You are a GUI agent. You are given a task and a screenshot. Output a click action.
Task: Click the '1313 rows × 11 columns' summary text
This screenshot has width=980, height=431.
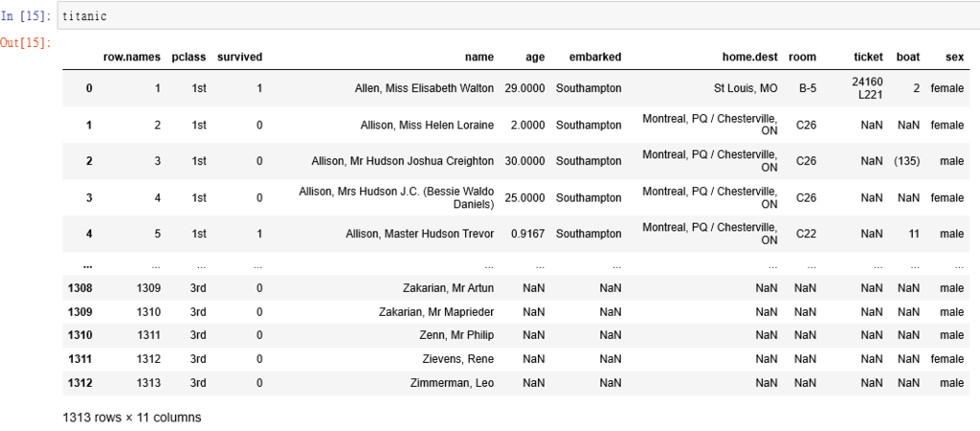(x=131, y=418)
